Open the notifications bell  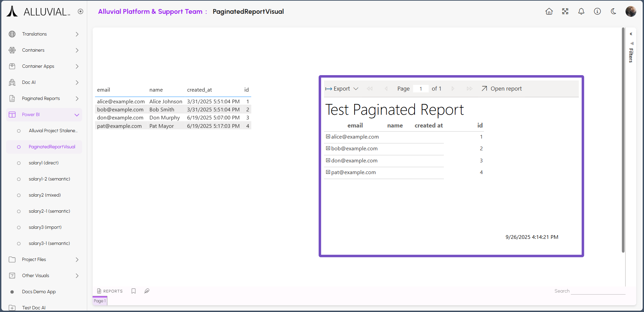[581, 11]
